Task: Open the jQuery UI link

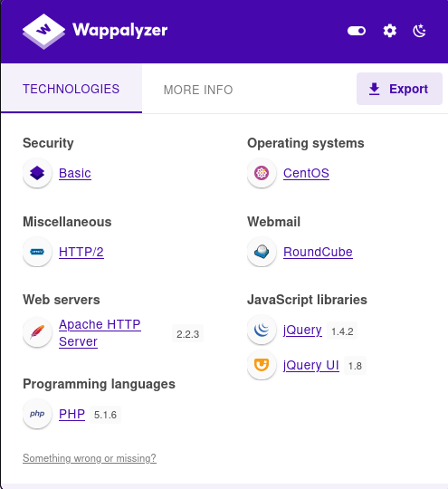Action: tap(311, 365)
